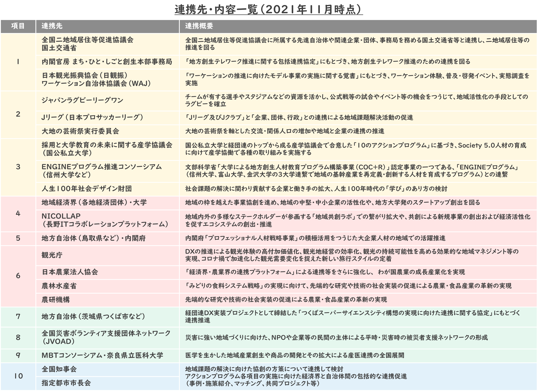This screenshot has height=392, width=538.
Task: Click the 項目 column header
Action: 18,26
